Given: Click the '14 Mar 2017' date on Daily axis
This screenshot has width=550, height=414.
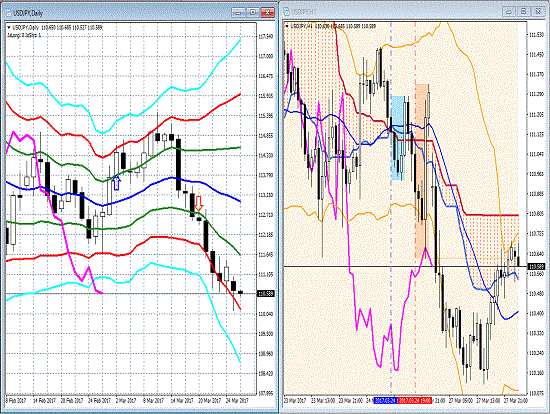Looking at the screenshot, I should pos(183,400).
